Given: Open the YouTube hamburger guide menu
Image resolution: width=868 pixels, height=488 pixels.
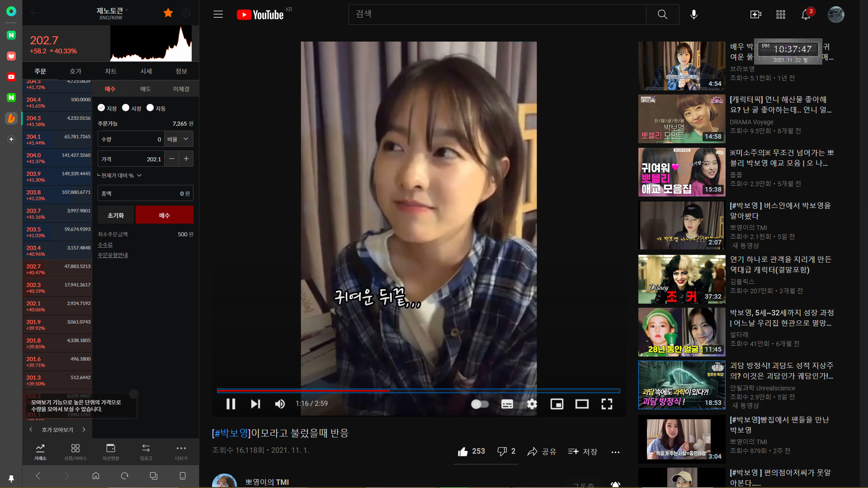Looking at the screenshot, I should pyautogui.click(x=218, y=14).
